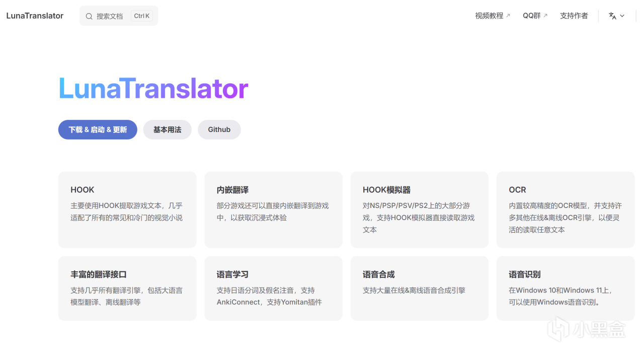This screenshot has height=351, width=644.
Task: Click text 内置较高精度的OCR模型
Action: coord(548,205)
